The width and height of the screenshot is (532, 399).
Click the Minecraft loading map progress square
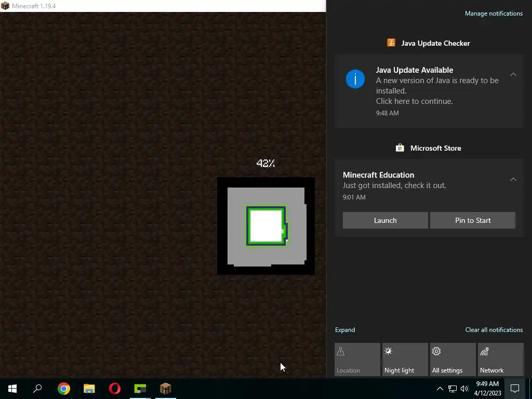(x=266, y=226)
